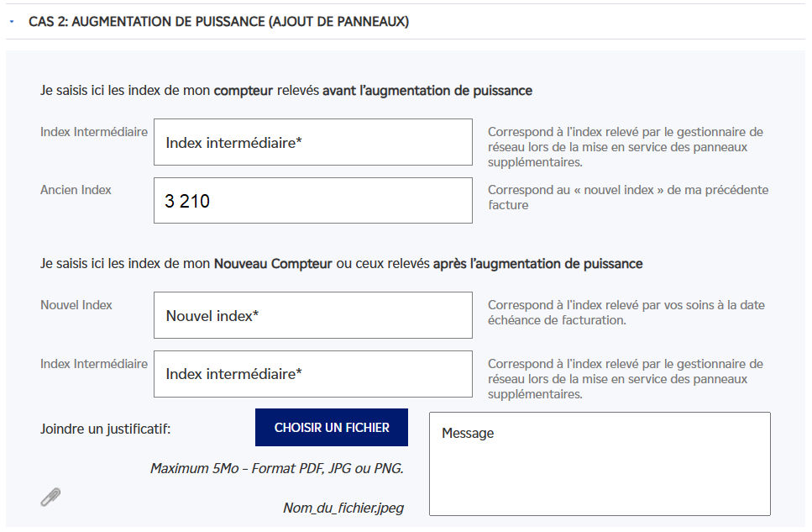This screenshot has width=812, height=532.
Task: Focus the second Index intermédiaire field after augmentation
Action: click(x=312, y=374)
